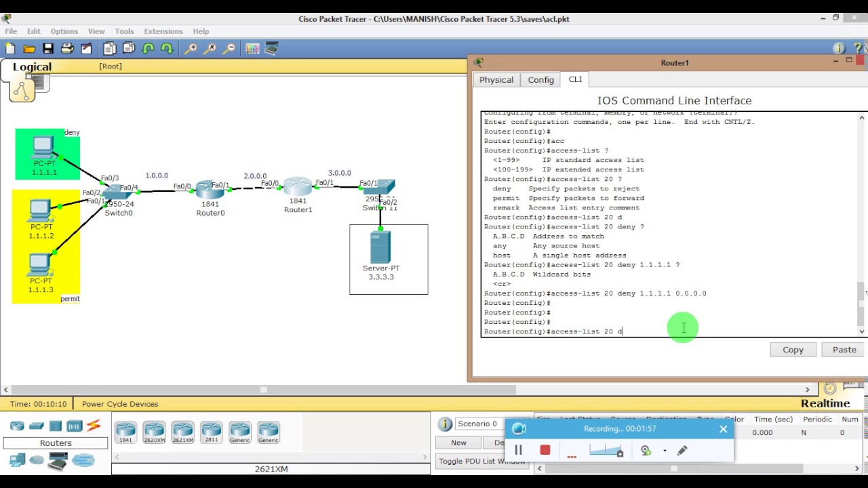Open the drawing palette icon
The image size is (868, 488).
(252, 49)
